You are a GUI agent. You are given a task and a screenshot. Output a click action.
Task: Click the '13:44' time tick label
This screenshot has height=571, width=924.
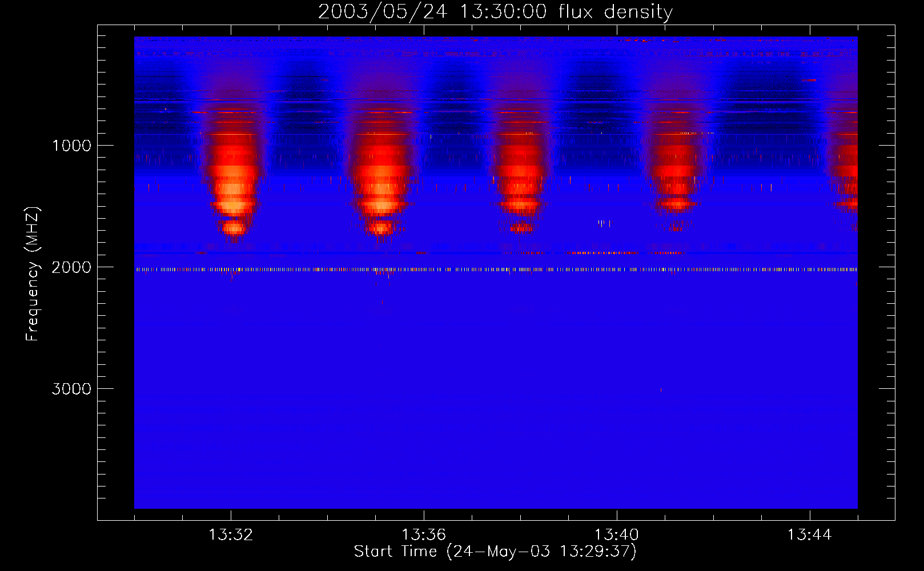point(810,535)
